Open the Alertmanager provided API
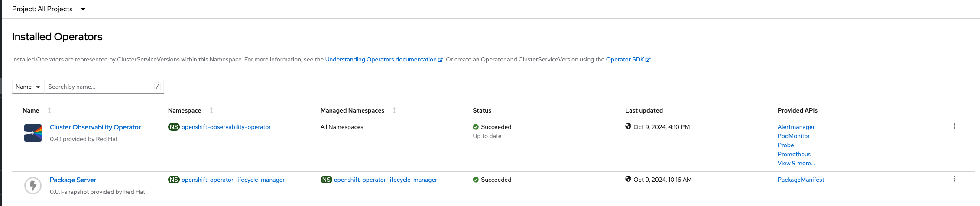Screen dimensions: 980x206 (796, 127)
